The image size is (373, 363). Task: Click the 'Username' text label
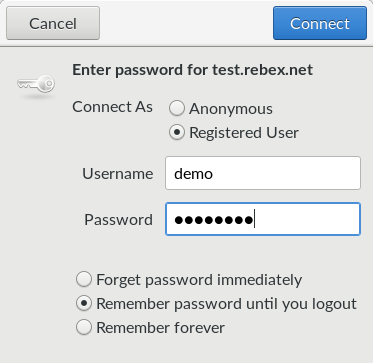(118, 174)
